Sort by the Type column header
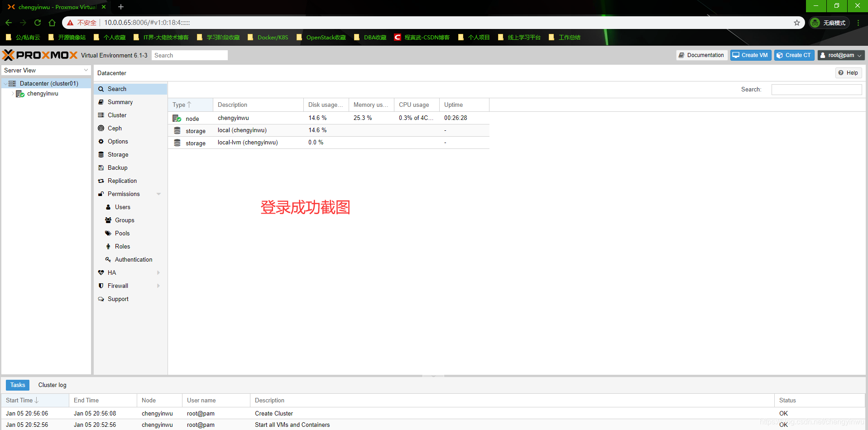This screenshot has height=430, width=868. tap(191, 105)
